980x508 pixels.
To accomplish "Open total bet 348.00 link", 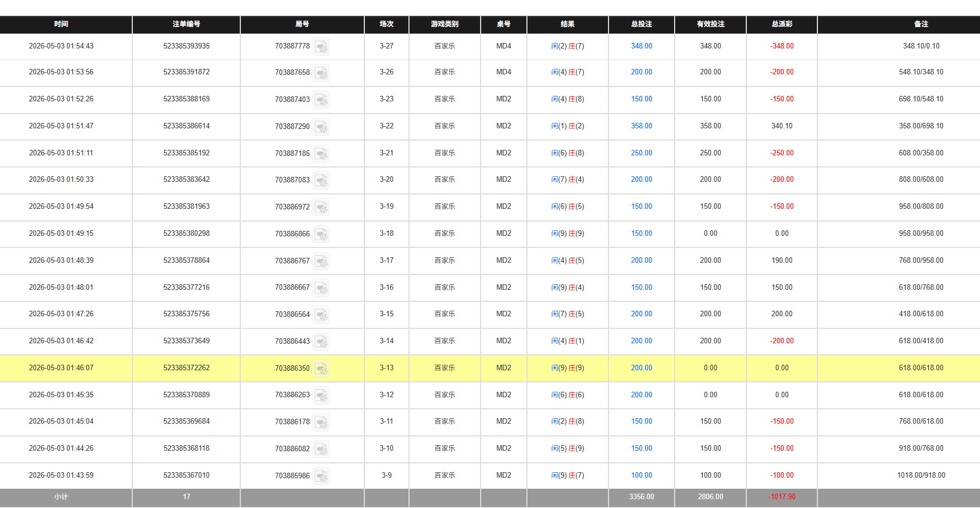I will point(642,46).
